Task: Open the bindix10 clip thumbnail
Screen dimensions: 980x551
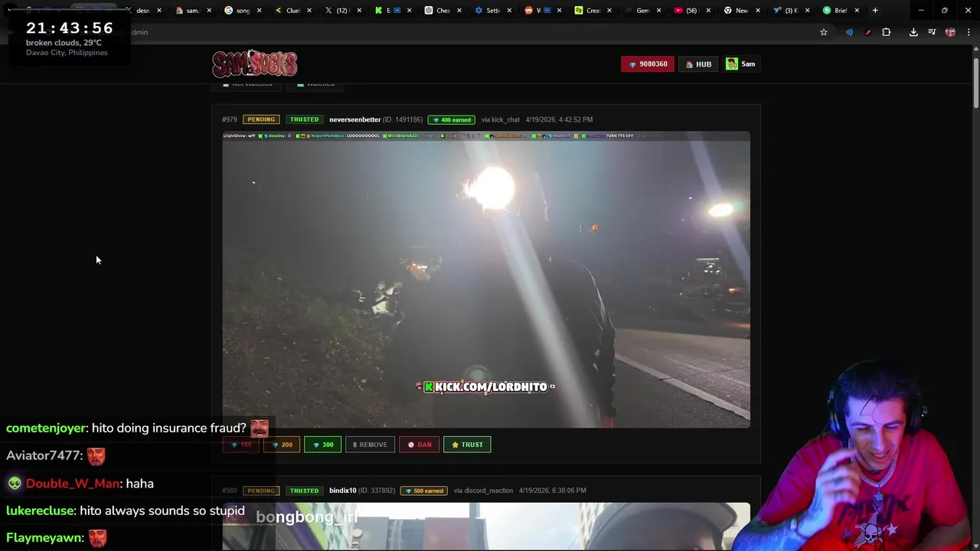Action: click(486, 527)
